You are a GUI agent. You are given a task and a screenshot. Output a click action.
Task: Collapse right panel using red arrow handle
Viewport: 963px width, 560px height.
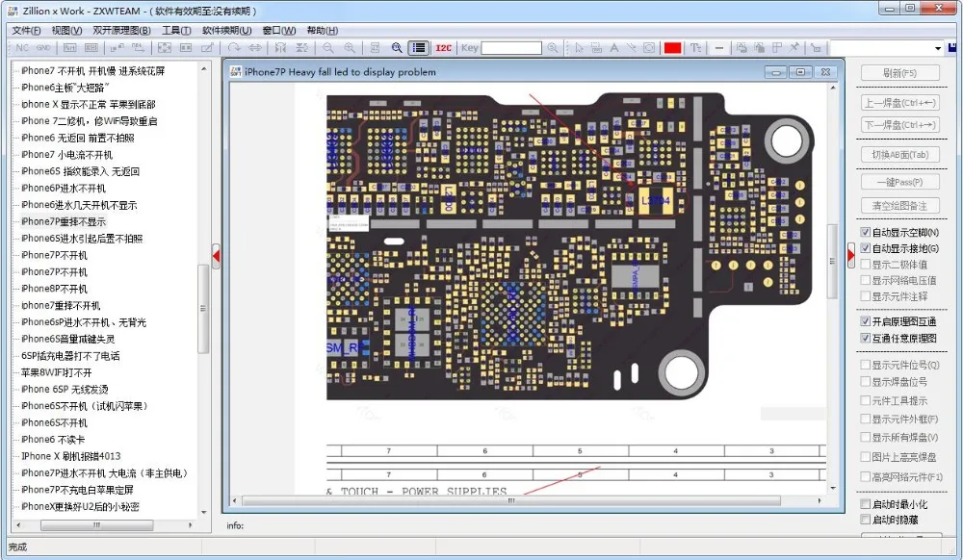click(850, 255)
